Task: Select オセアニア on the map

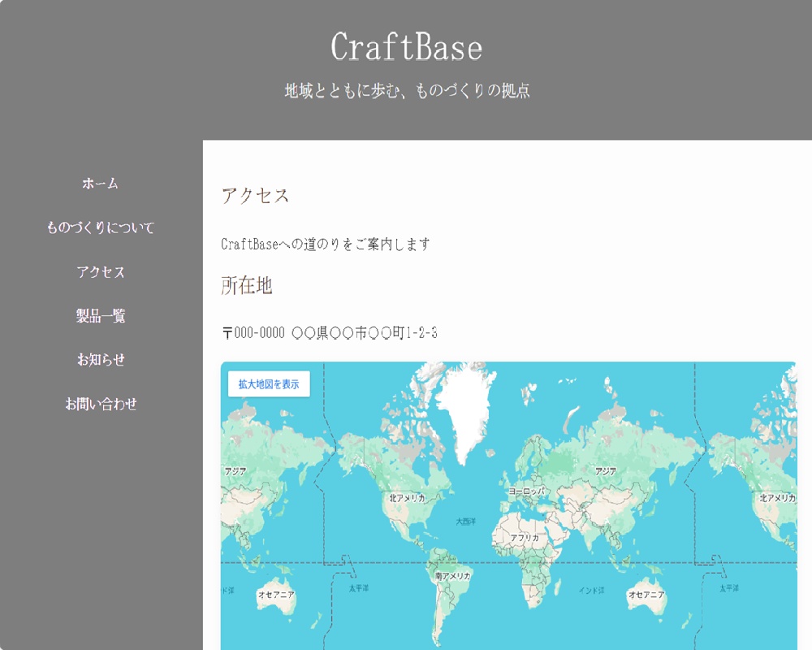Action: coord(277,595)
